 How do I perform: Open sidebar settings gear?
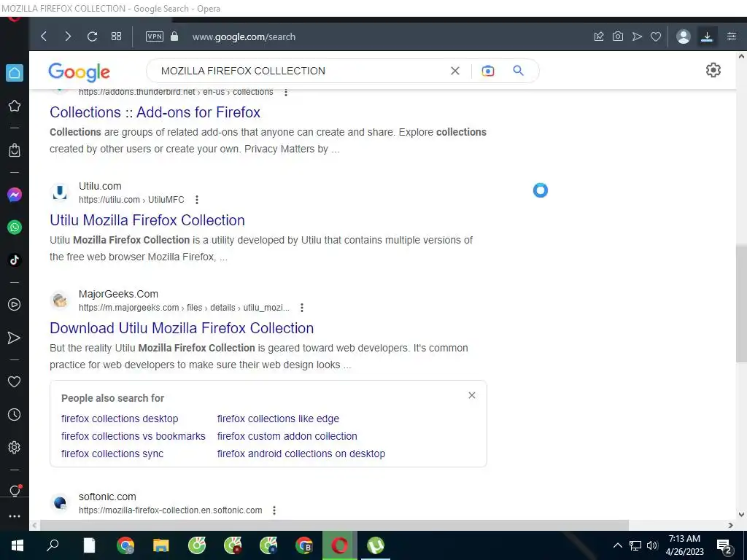coord(15,447)
